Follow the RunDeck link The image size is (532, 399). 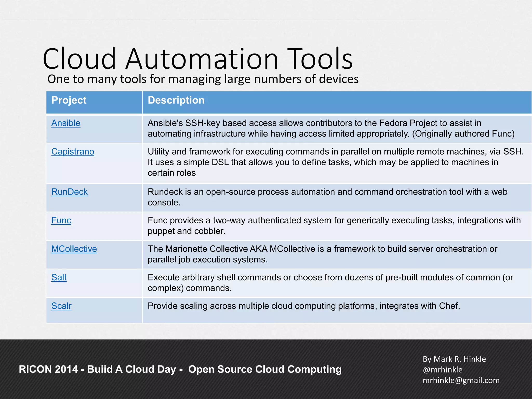69,192
